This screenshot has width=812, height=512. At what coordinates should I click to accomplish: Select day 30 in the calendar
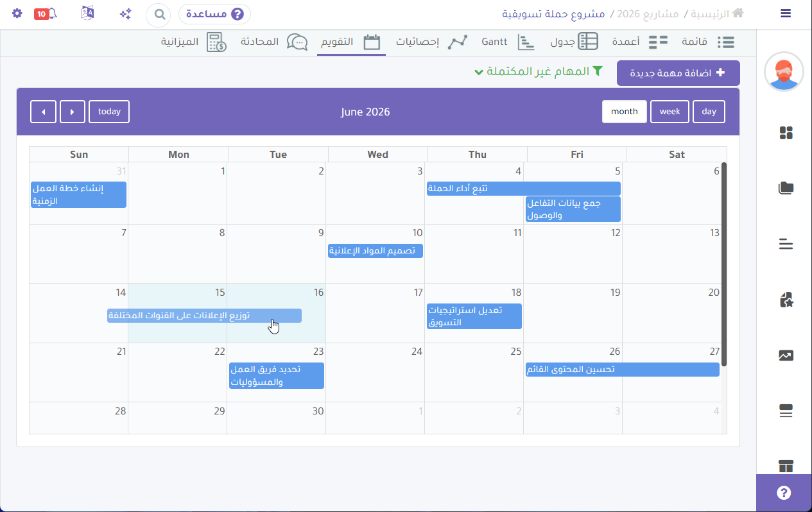click(x=276, y=418)
